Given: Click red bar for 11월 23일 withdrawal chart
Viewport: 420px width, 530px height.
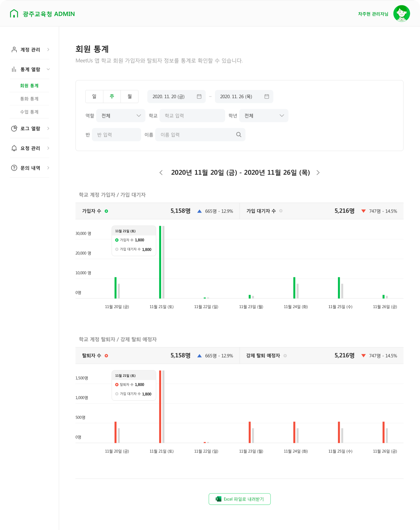Looking at the screenshot, I should click(250, 432).
